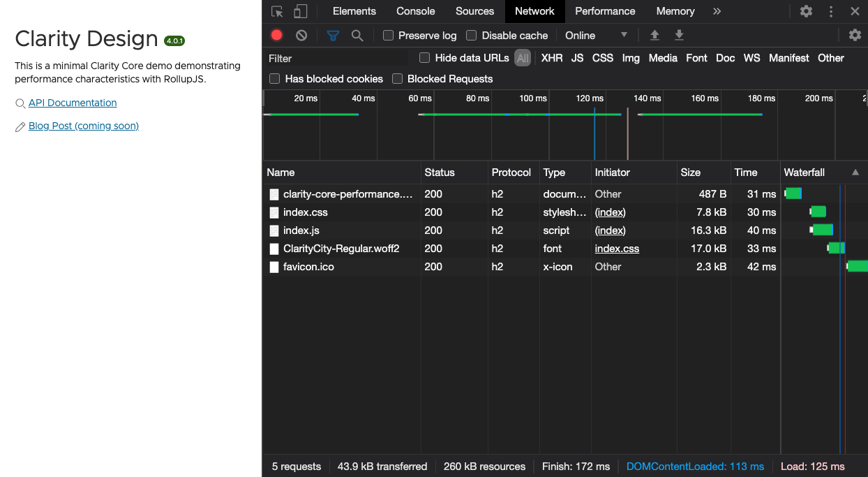
Task: Open the (index) initiator link for index.js
Action: coord(610,230)
